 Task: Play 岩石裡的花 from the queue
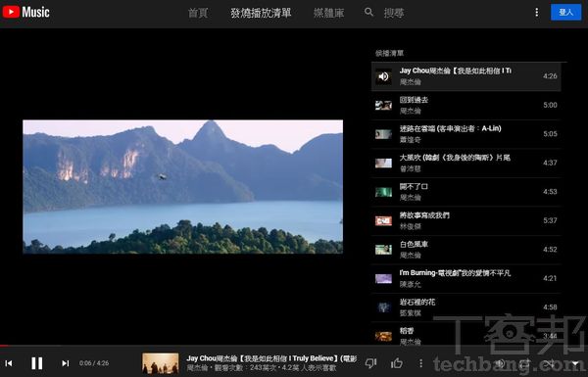[x=417, y=302]
